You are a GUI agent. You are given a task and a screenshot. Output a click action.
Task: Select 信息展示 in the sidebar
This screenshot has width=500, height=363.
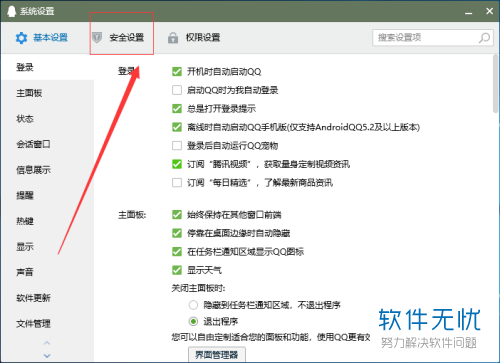click(47, 170)
